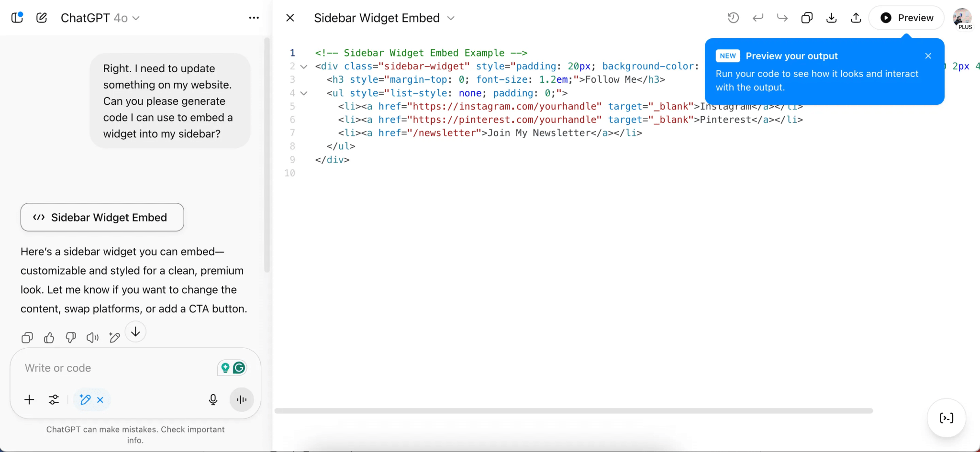Share the canvas code snippet

point(855,17)
